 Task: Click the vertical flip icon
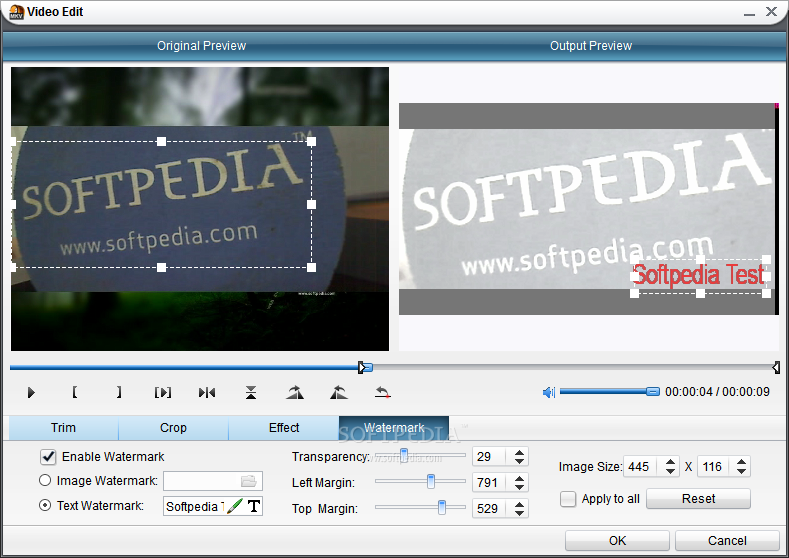[251, 392]
